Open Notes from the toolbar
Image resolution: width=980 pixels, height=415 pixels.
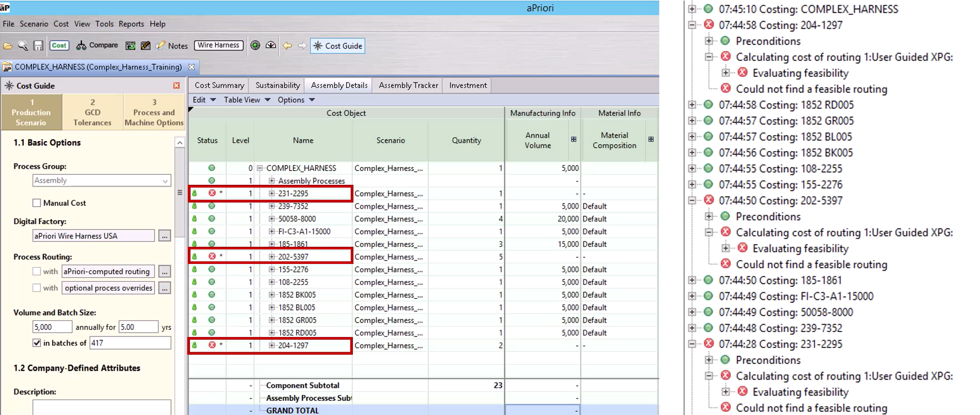[x=172, y=46]
